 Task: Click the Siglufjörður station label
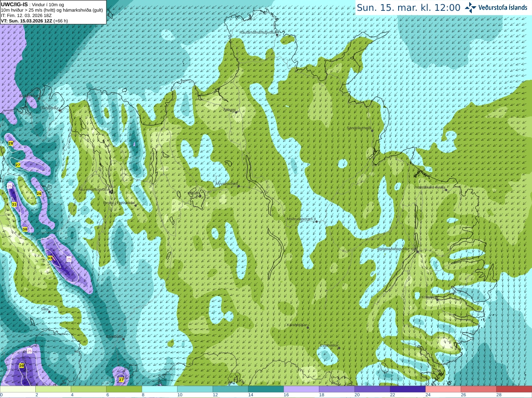pos(28,96)
